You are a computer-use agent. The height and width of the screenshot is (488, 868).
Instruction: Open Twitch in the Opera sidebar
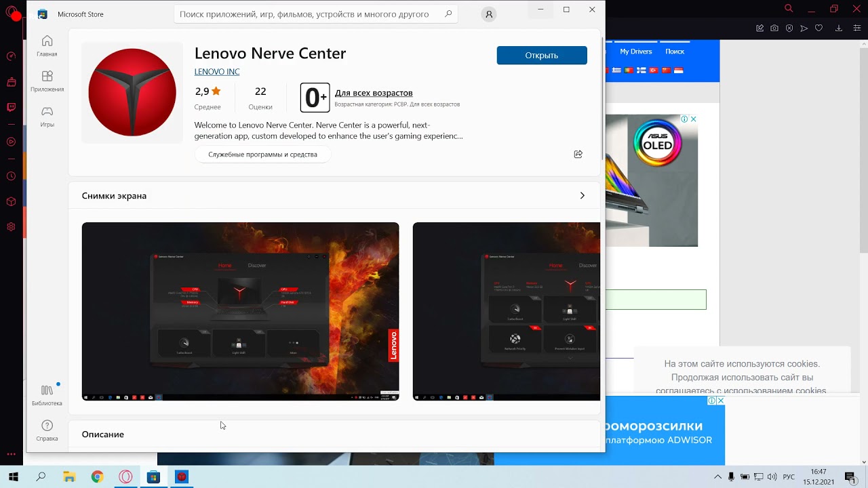pyautogui.click(x=11, y=107)
